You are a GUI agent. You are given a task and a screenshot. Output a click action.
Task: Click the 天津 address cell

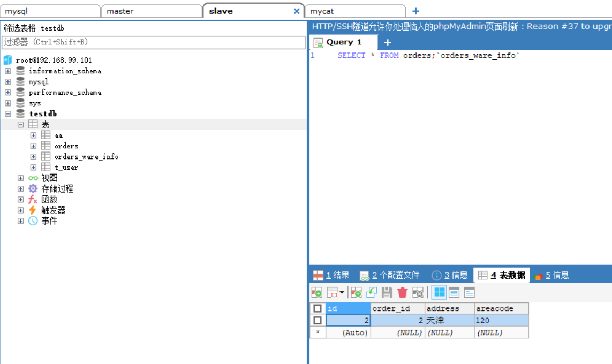pos(450,320)
